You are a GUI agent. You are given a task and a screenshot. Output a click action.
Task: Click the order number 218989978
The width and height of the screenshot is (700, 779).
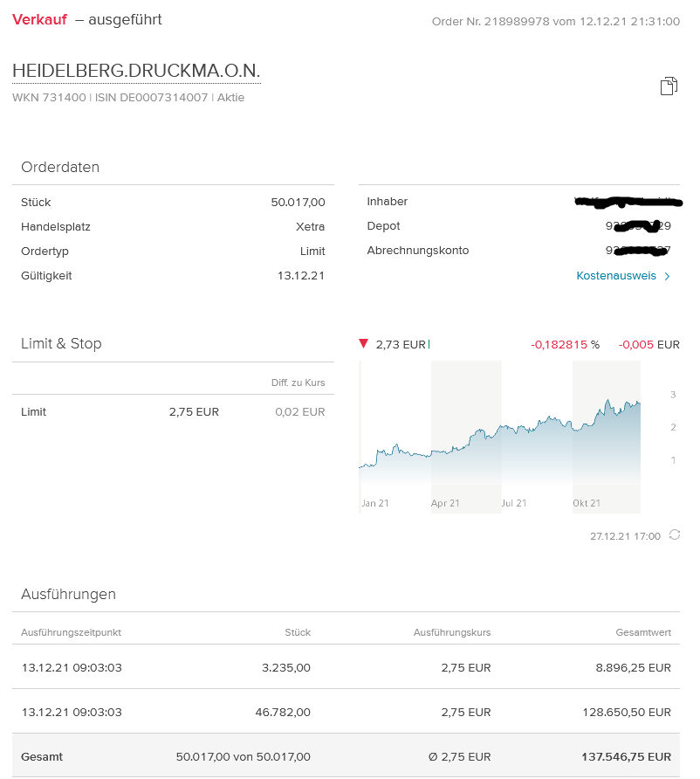point(524,21)
